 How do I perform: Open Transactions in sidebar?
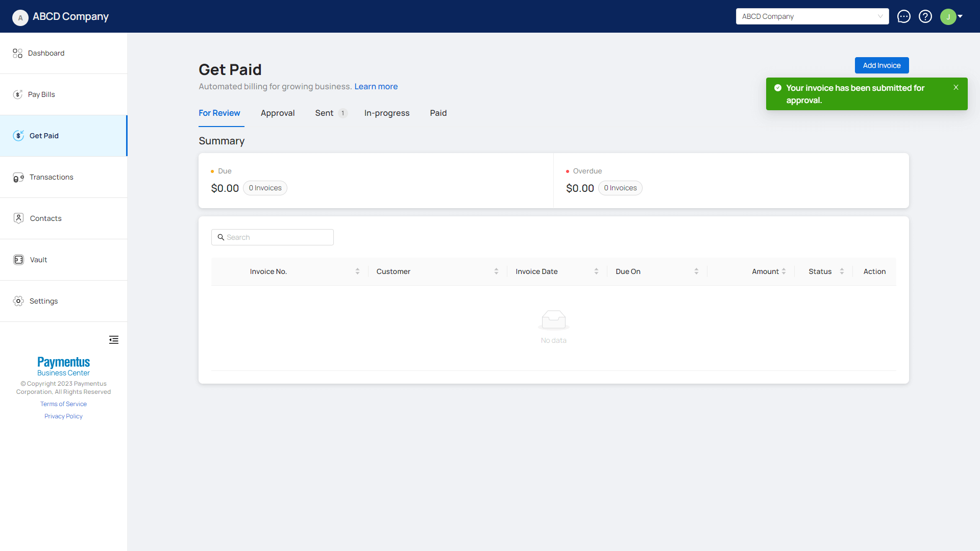(x=51, y=177)
